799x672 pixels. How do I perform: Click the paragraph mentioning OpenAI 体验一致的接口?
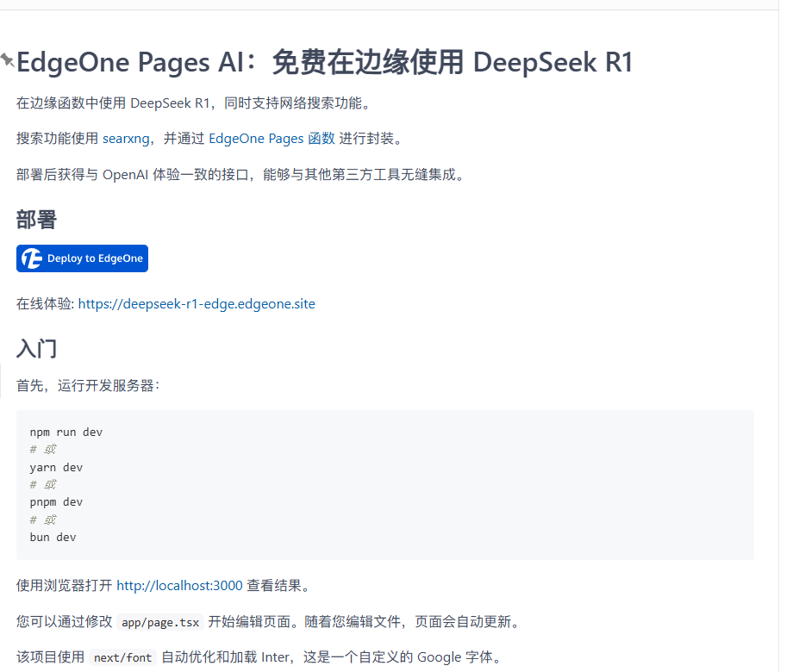click(x=240, y=175)
